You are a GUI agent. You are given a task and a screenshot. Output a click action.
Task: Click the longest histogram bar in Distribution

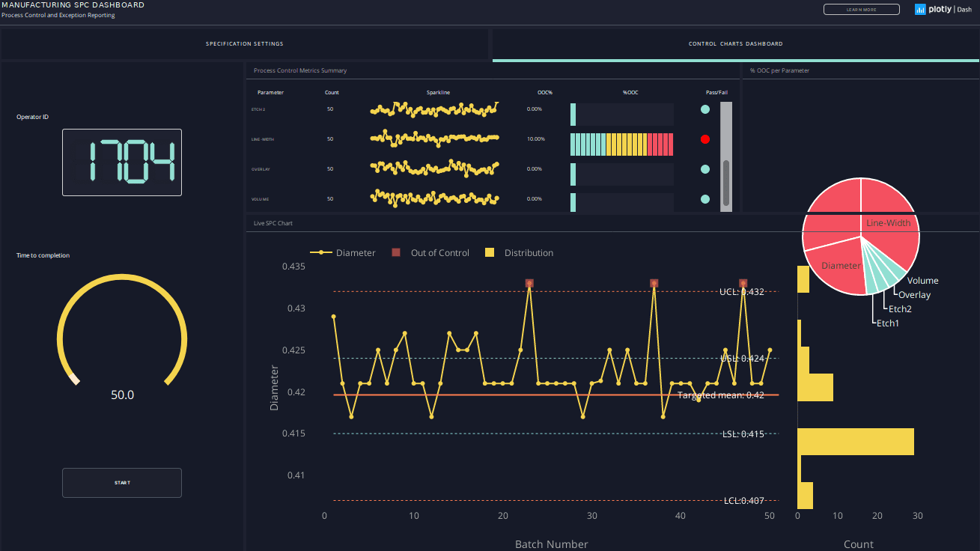856,442
